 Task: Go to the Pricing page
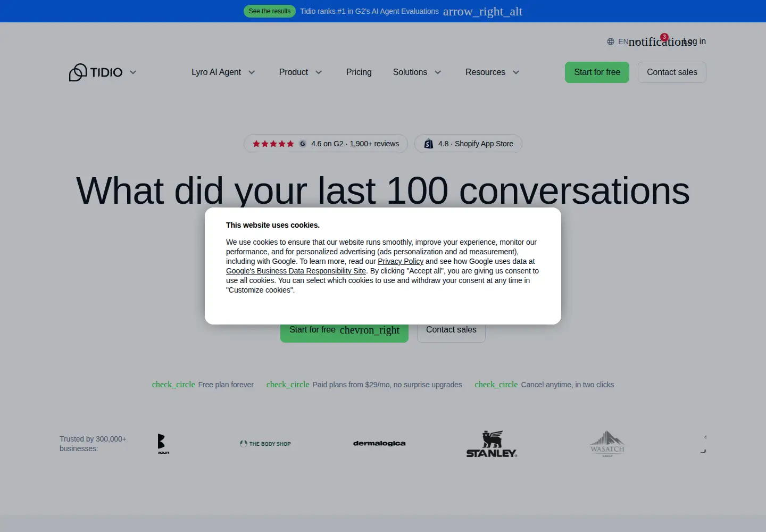359,72
